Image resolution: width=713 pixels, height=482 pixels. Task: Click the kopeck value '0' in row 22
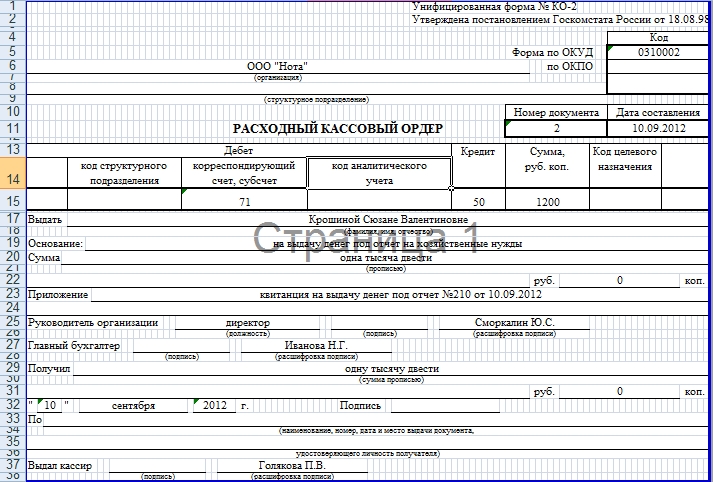click(619, 280)
